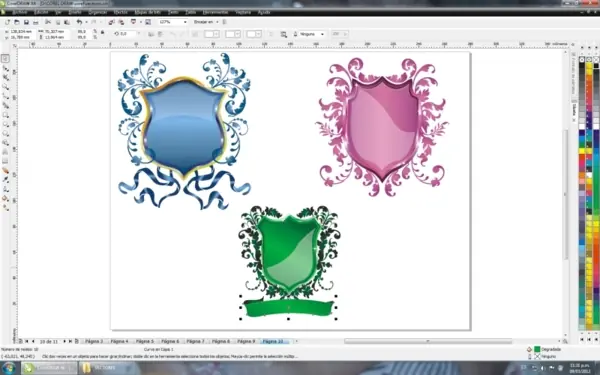The image size is (600, 375).
Task: Paste from clipboard toolbar icon
Action: (67, 22)
